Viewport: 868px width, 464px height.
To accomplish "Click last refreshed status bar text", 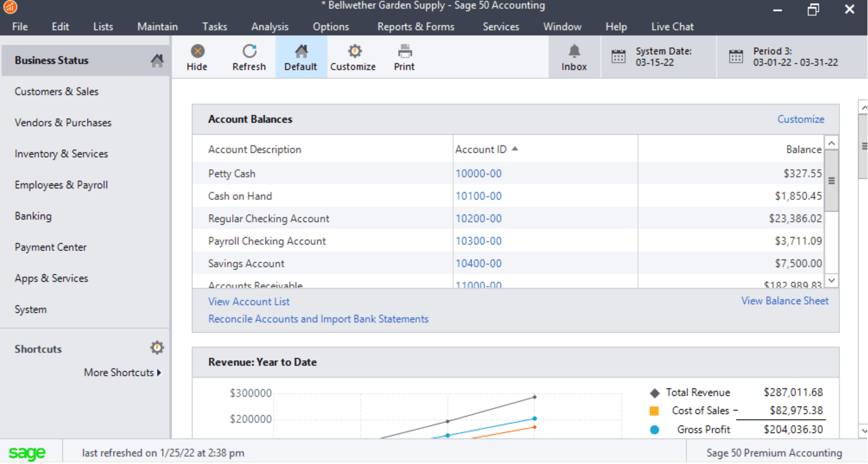I will point(163,453).
